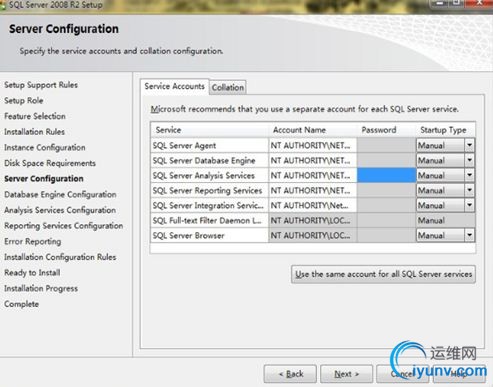
Task: Open Startup Type dropdown for SQL Server Database Engine
Action: tap(469, 160)
